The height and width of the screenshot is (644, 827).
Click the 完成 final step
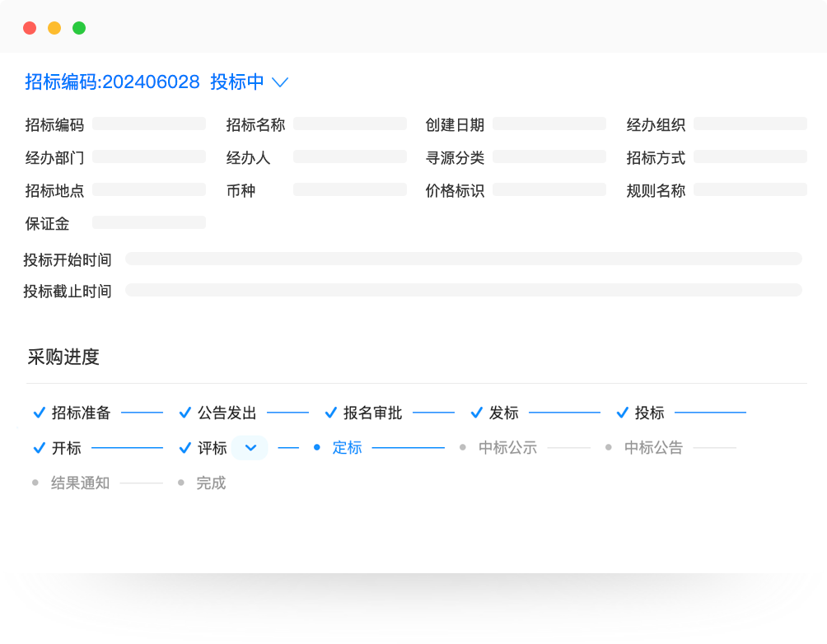[211, 483]
